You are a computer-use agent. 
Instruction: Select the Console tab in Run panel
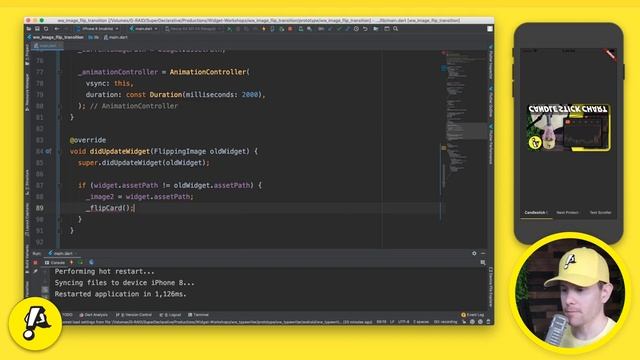[x=55, y=262]
